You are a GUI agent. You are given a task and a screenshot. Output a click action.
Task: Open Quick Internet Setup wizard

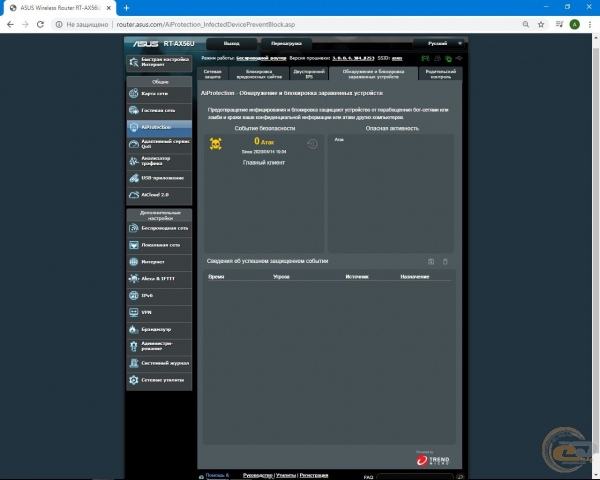coord(159,62)
